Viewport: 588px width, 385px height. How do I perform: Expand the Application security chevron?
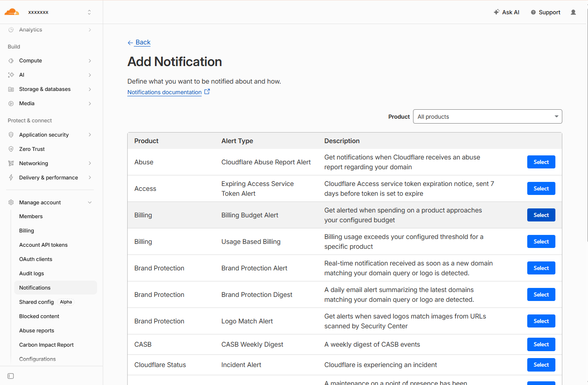click(x=90, y=135)
